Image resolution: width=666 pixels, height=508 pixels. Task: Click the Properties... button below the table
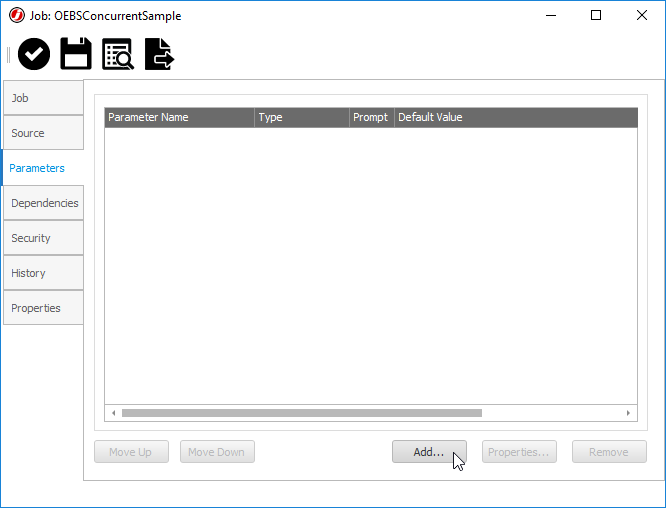point(519,452)
